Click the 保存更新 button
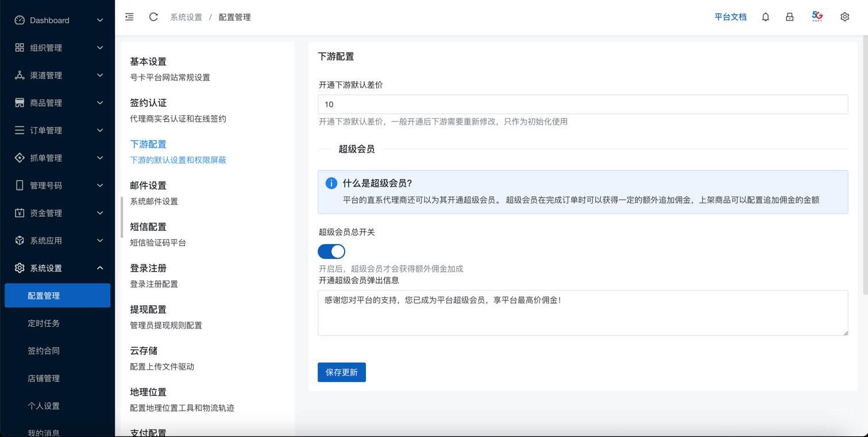 point(341,372)
